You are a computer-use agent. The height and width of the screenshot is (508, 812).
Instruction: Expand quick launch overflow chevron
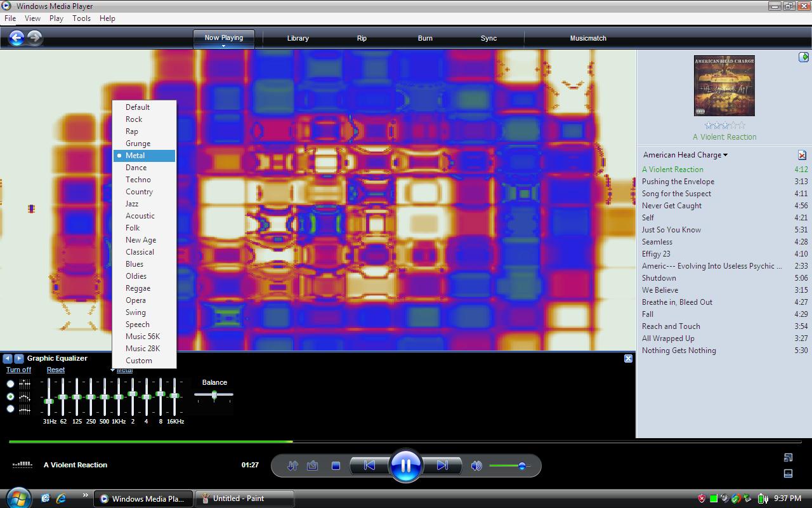pyautogui.click(x=86, y=495)
